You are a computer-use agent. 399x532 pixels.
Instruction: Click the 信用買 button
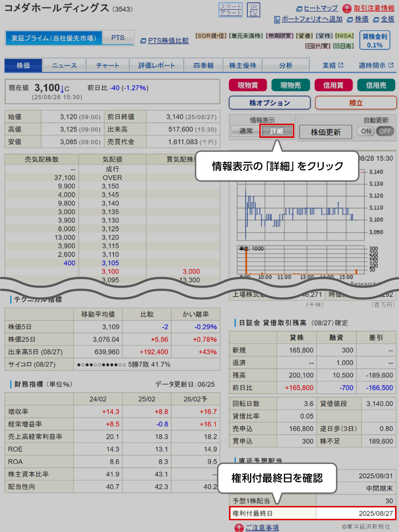tap(333, 85)
